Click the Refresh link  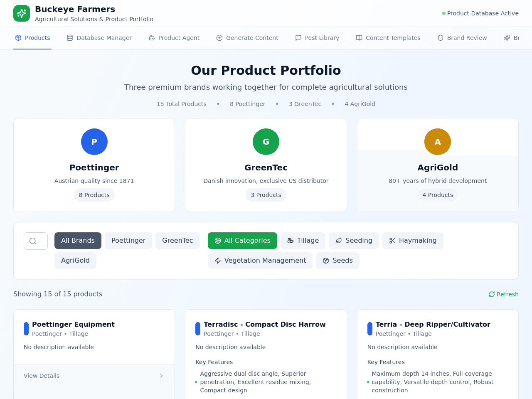point(503,294)
